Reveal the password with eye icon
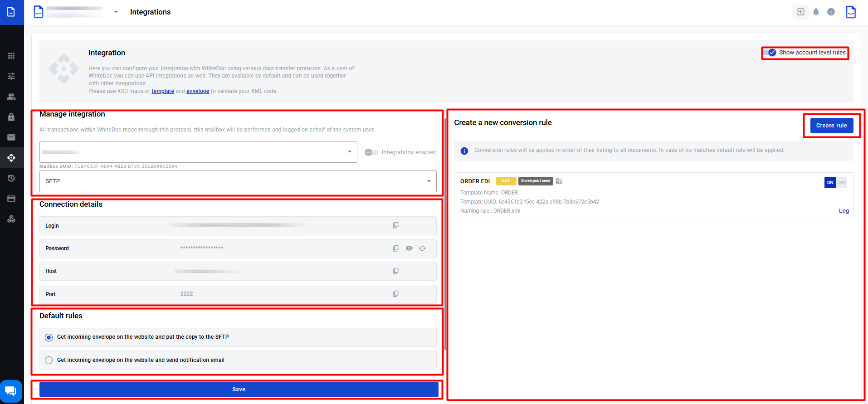Screen dimensions: 868x404 tap(409, 248)
